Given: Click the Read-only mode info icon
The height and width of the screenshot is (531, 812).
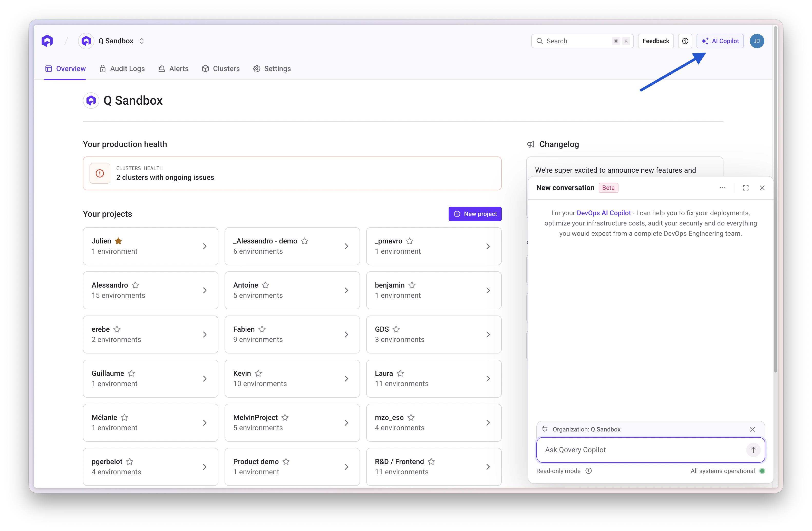Looking at the screenshot, I should tap(588, 471).
